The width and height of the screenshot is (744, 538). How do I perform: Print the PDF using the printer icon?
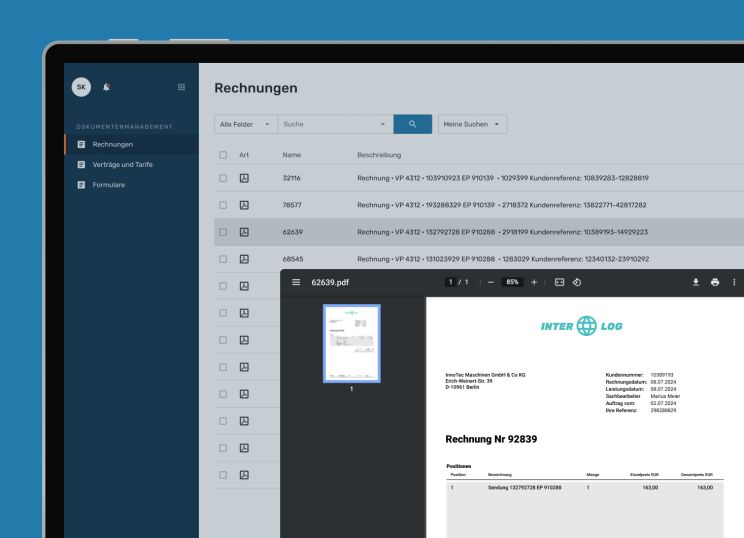(715, 282)
